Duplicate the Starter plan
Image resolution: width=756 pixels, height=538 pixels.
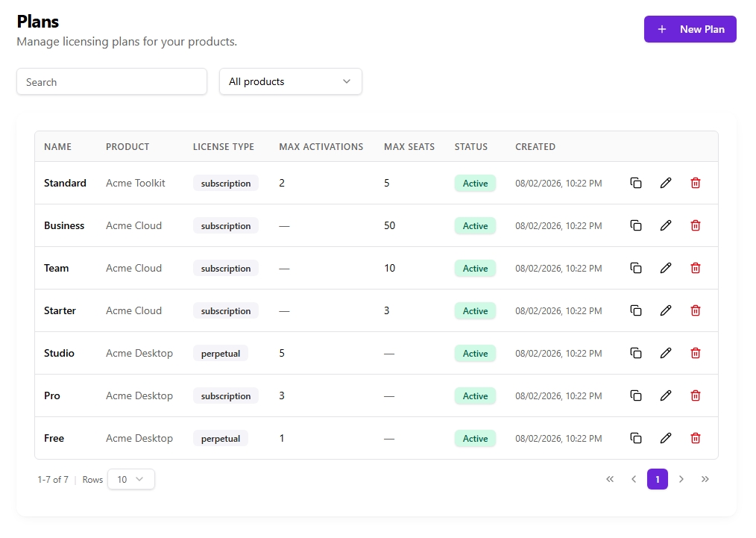point(636,310)
